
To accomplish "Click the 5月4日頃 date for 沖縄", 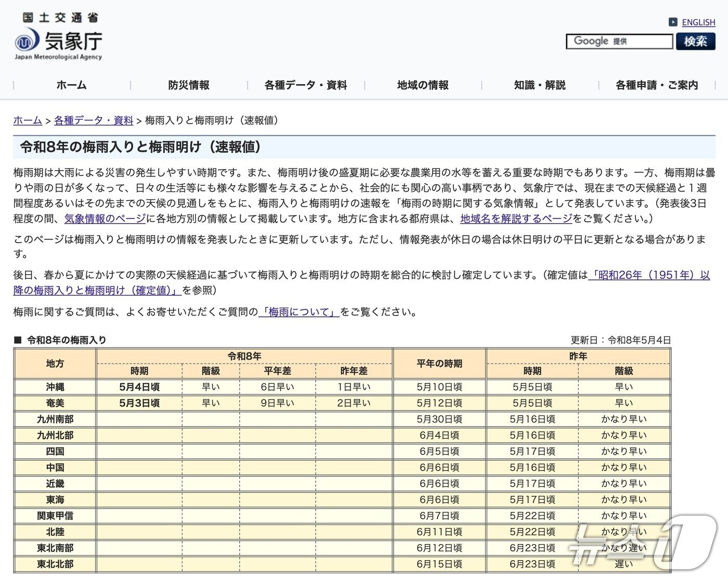I will (x=139, y=387).
